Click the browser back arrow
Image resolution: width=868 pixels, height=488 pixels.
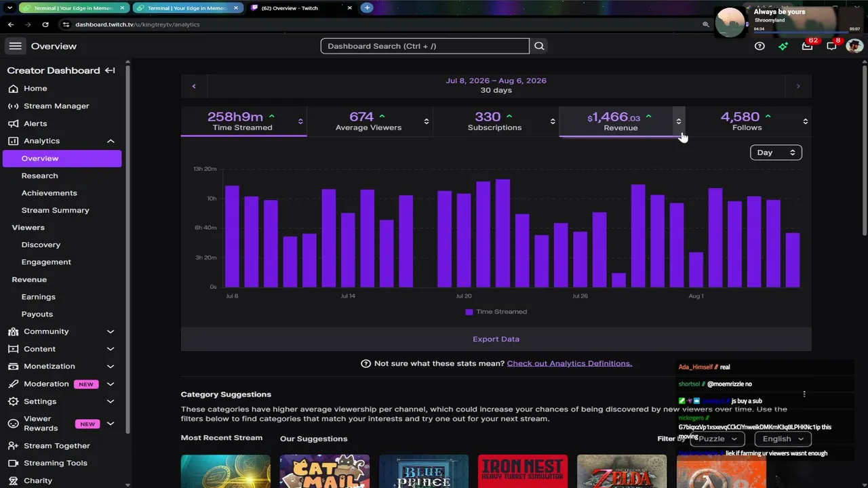tap(11, 24)
